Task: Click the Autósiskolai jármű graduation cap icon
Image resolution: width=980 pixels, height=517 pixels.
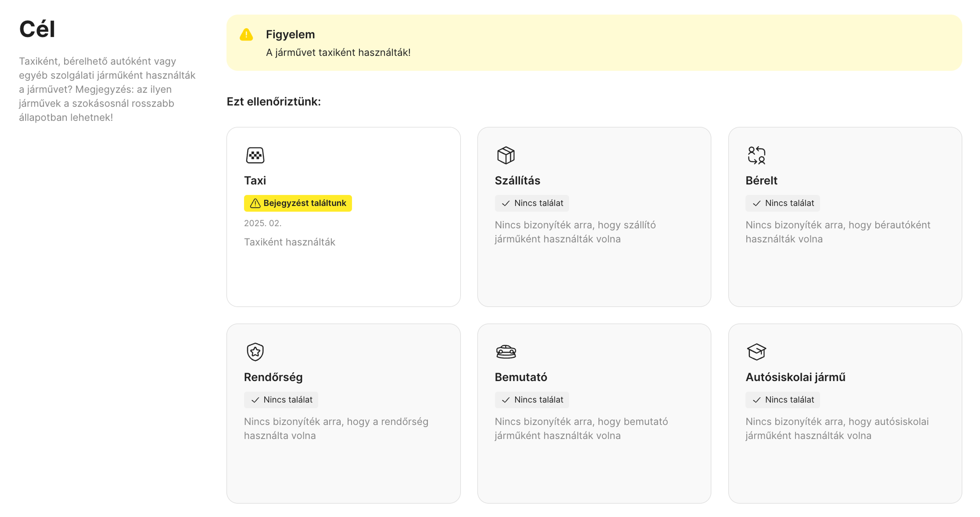Action: click(x=756, y=352)
